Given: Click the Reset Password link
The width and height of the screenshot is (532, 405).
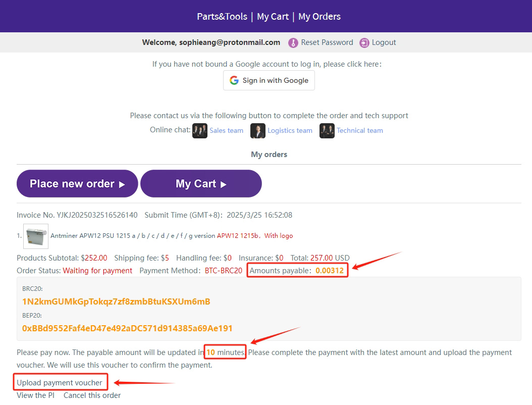Looking at the screenshot, I should coord(327,42).
